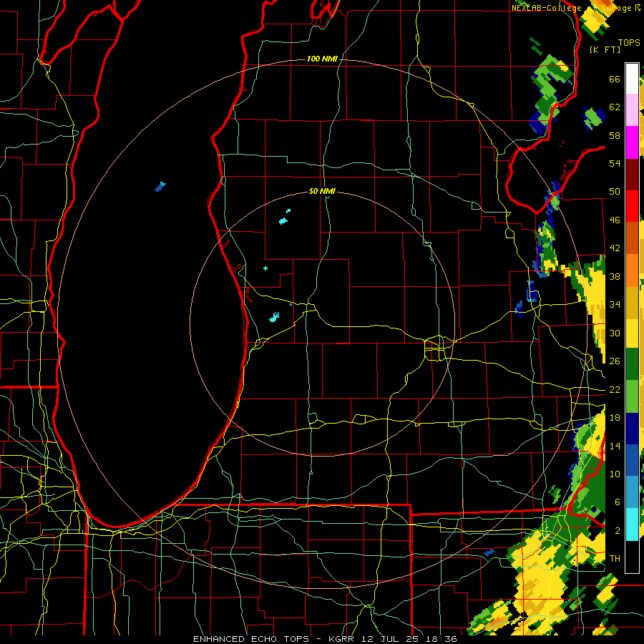Click the 54 value on the legend

pos(615,163)
